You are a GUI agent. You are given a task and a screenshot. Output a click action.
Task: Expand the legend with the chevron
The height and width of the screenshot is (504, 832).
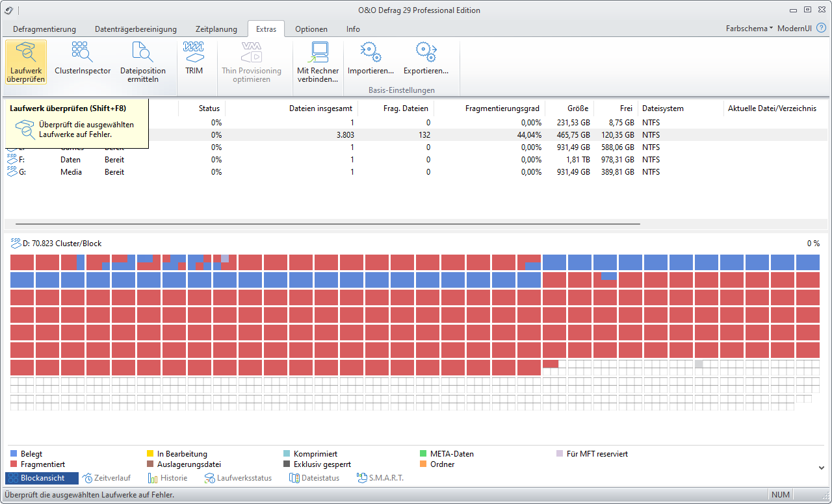pos(820,467)
